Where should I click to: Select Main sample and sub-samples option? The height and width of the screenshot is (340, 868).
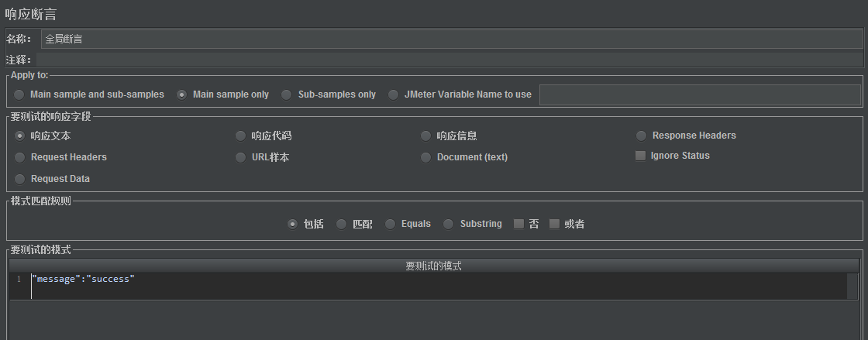(x=19, y=94)
